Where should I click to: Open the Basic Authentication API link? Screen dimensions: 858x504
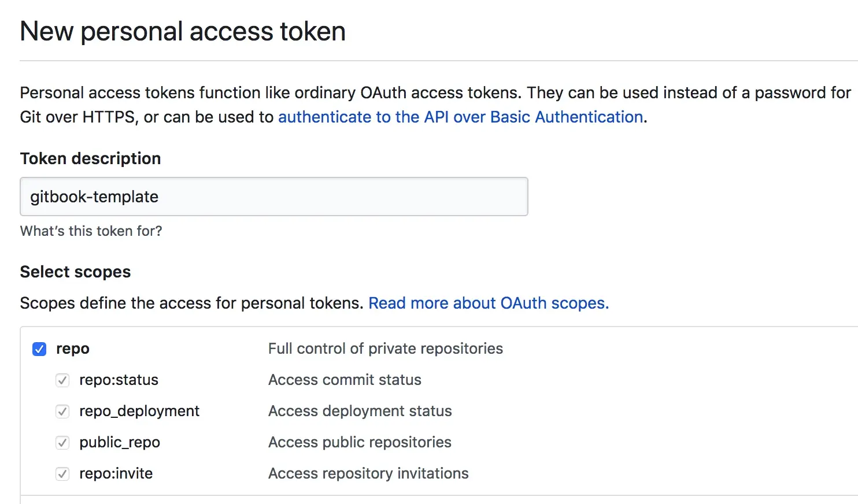pos(460,117)
